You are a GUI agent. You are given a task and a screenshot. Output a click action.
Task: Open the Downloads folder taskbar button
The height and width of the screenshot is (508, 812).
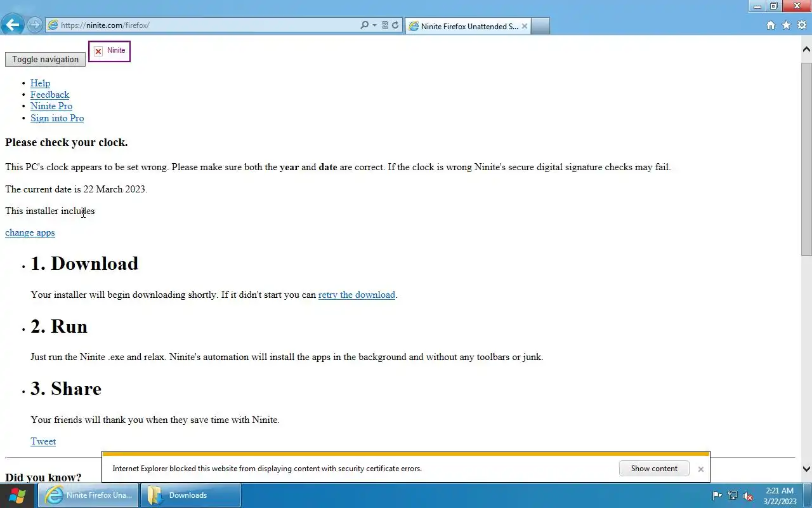click(191, 495)
